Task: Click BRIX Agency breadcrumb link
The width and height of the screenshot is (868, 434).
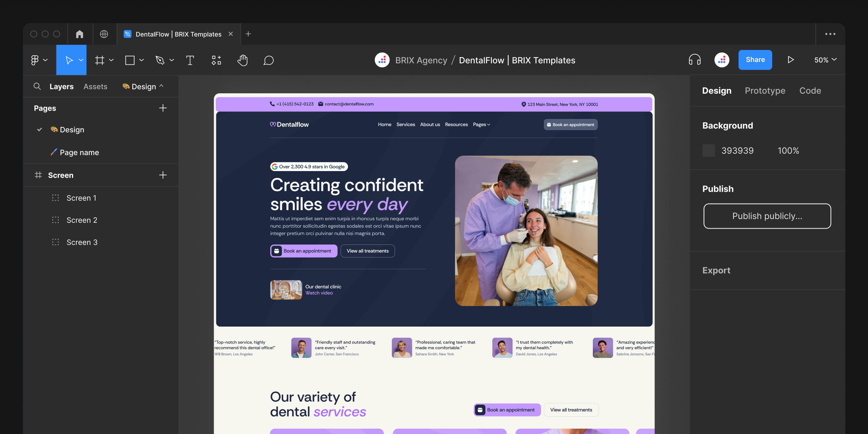Action: [x=421, y=60]
